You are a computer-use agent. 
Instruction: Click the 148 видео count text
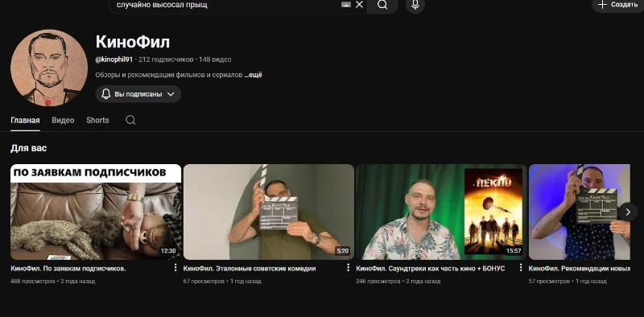(215, 60)
